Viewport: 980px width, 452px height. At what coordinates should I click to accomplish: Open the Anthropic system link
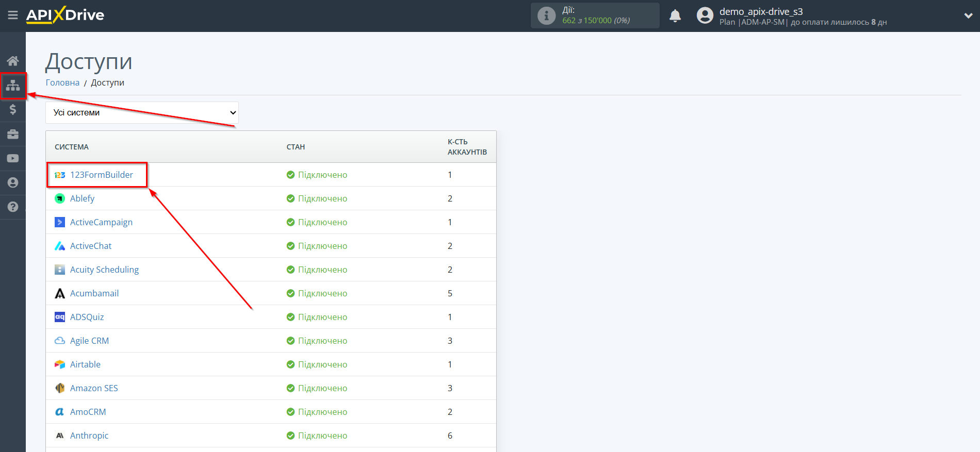coord(89,436)
